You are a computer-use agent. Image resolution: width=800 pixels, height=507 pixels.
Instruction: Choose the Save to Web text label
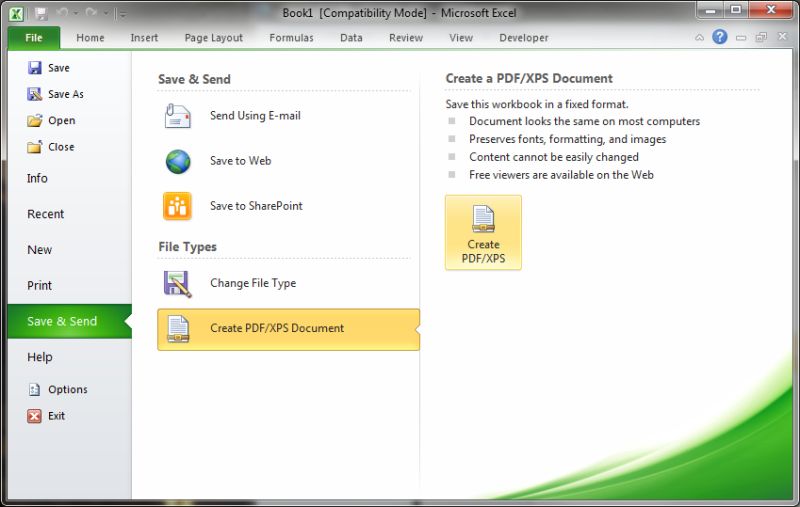pyautogui.click(x=240, y=161)
